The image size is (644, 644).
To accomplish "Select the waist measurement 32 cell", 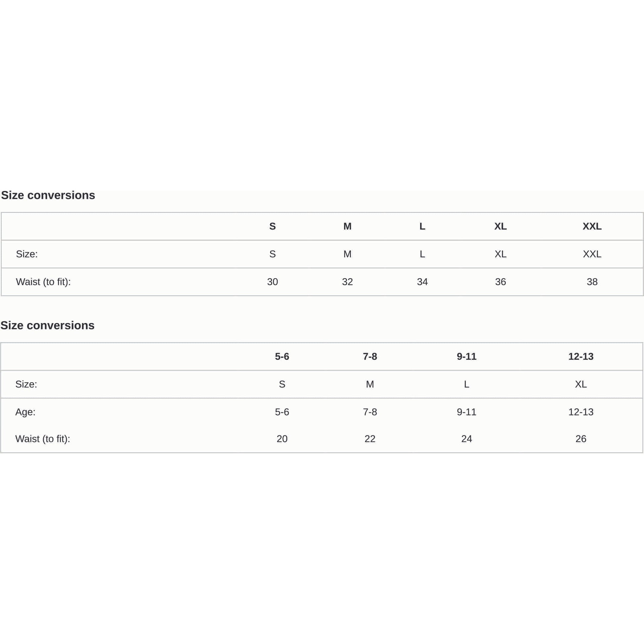I will click(x=347, y=282).
